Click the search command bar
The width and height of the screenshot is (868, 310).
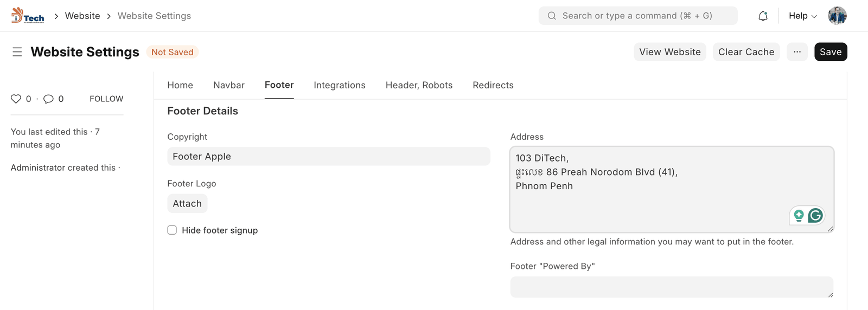(x=637, y=16)
